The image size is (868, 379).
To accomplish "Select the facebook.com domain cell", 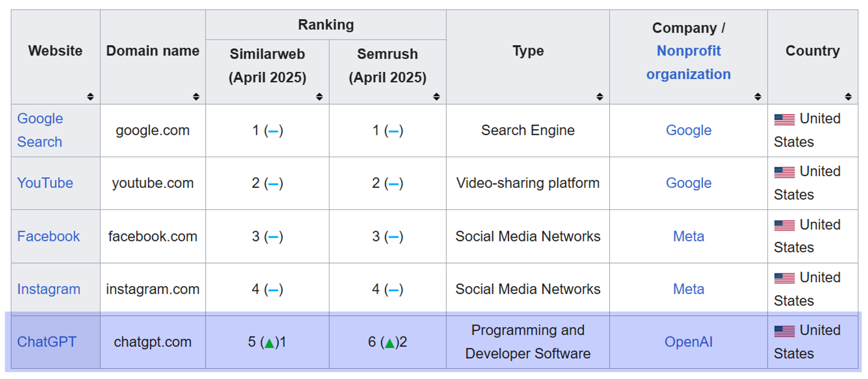I will pyautogui.click(x=153, y=236).
